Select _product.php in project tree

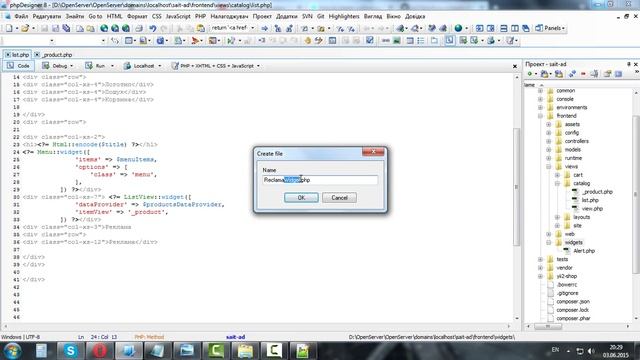click(x=597, y=192)
